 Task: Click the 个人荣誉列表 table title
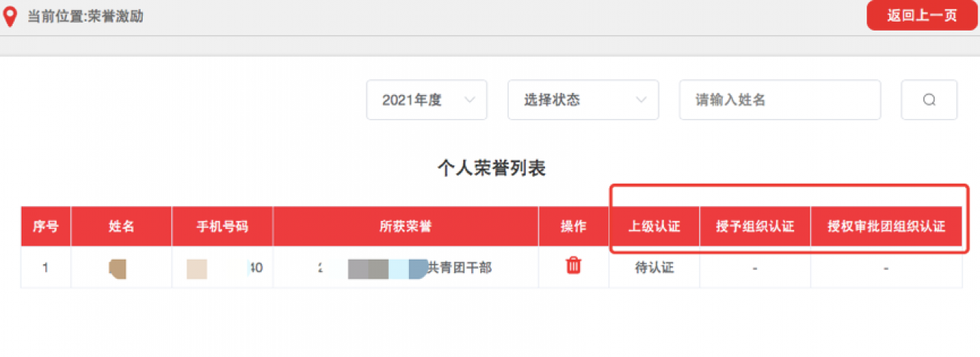[x=491, y=169]
